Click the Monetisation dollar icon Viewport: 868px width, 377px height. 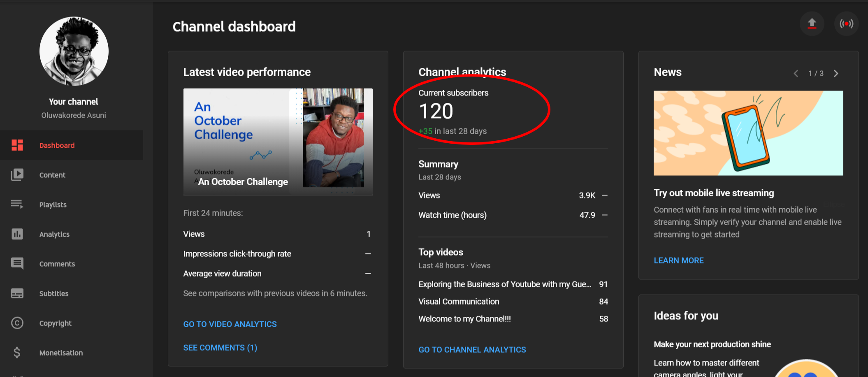(17, 353)
